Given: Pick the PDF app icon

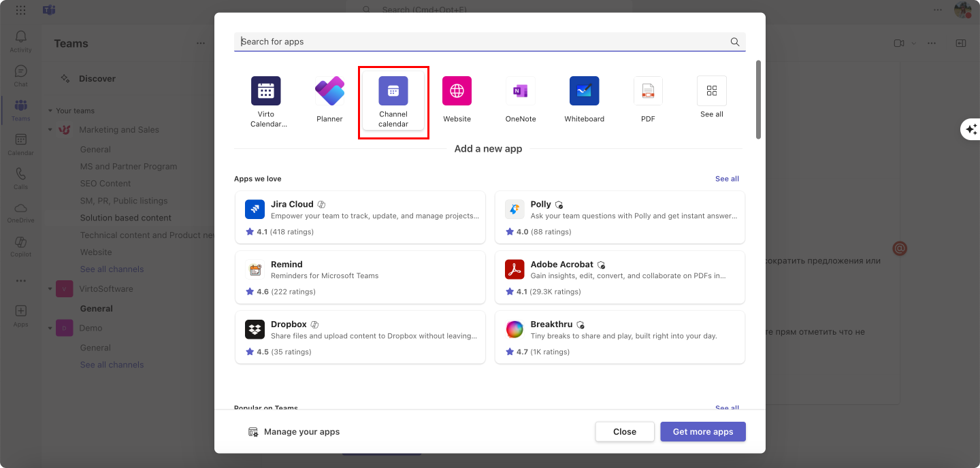Looking at the screenshot, I should (648, 90).
